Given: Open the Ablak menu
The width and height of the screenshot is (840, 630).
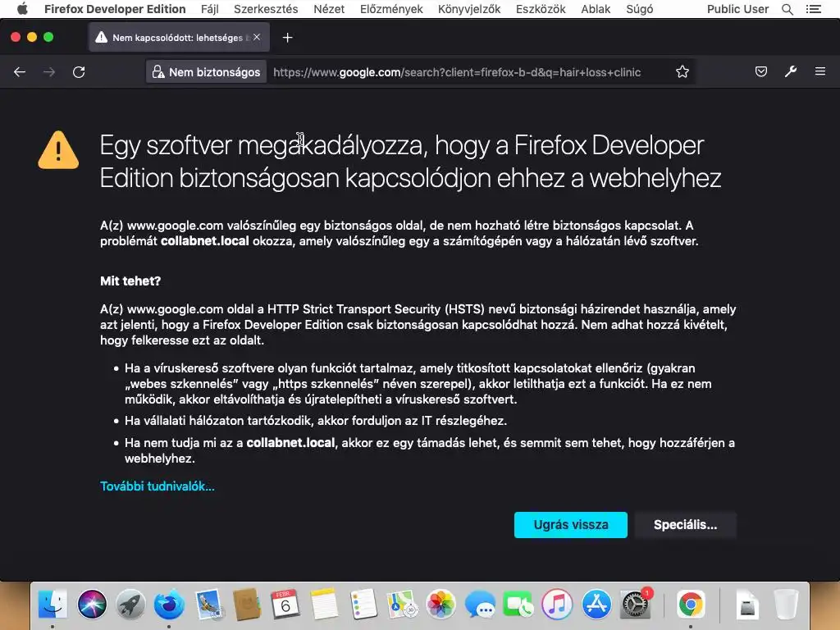Looking at the screenshot, I should pos(596,9).
